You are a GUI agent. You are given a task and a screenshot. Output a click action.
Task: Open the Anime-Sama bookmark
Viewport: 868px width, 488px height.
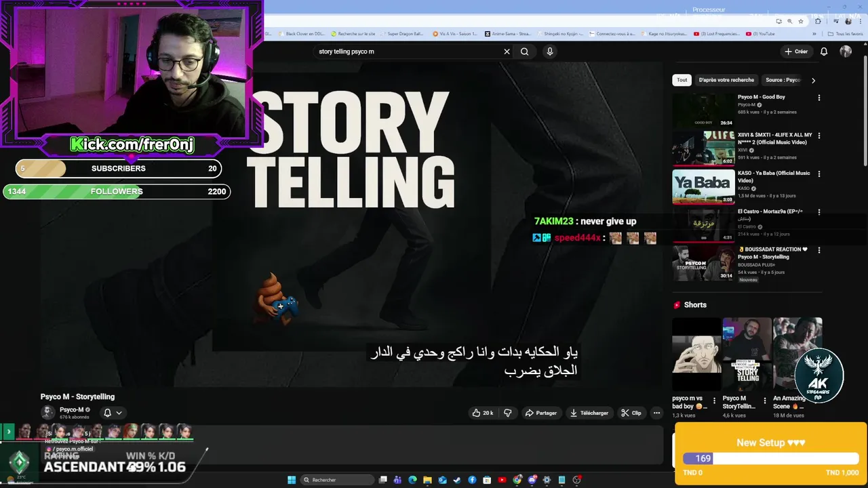tap(507, 34)
